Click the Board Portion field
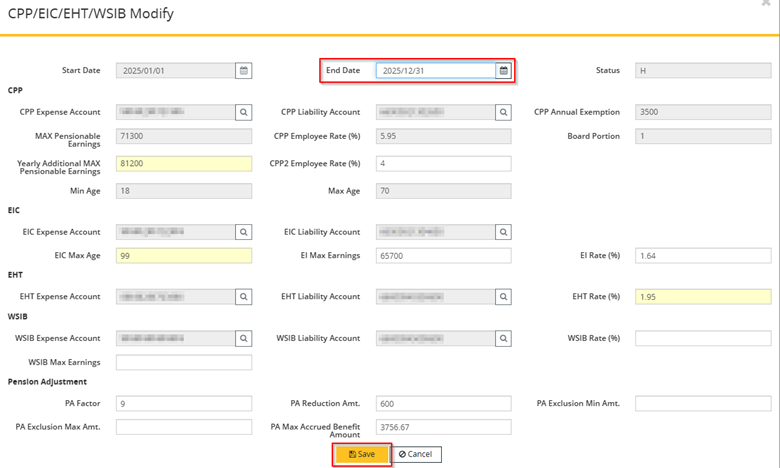The image size is (780, 468). [x=703, y=136]
